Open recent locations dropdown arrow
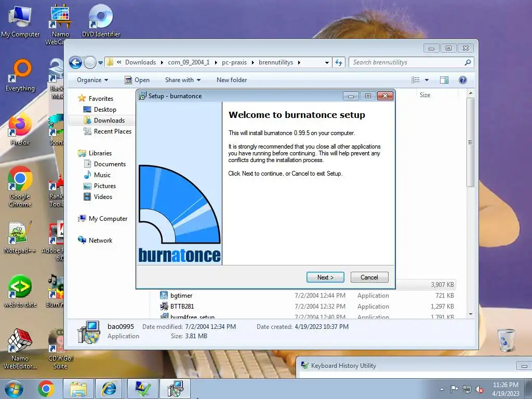532x399 pixels. click(100, 63)
